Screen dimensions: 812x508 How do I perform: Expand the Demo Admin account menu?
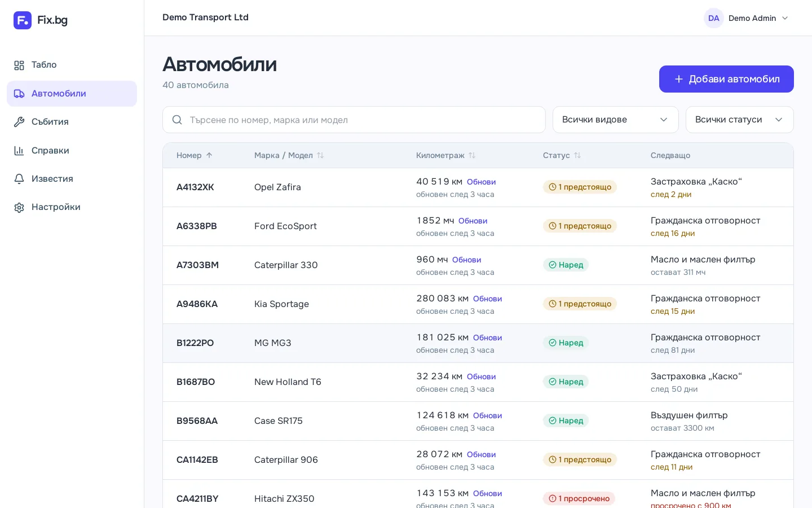click(747, 18)
